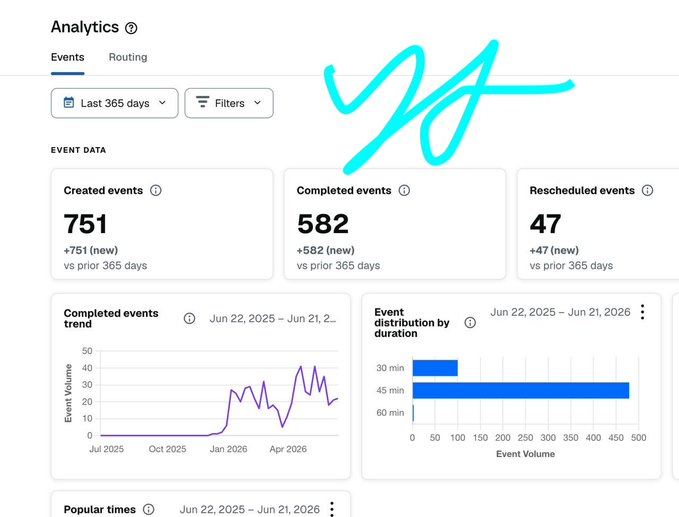Click the Apr 2026 label on trend chart
The image size is (679, 517).
(x=288, y=449)
